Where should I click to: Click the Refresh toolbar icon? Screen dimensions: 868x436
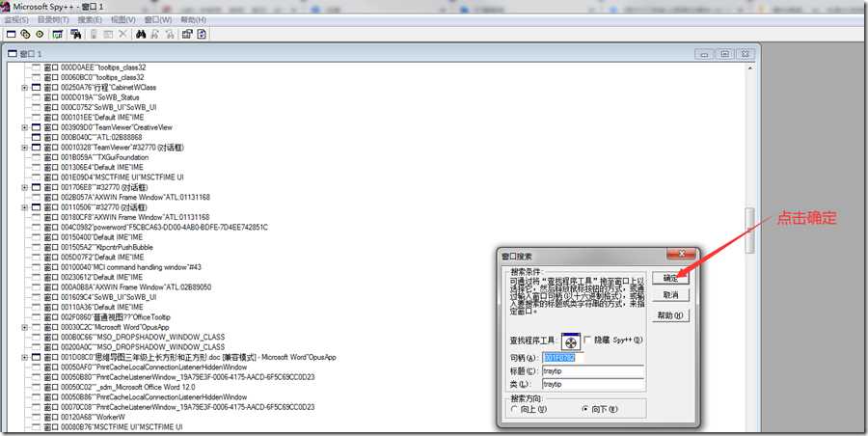point(202,35)
